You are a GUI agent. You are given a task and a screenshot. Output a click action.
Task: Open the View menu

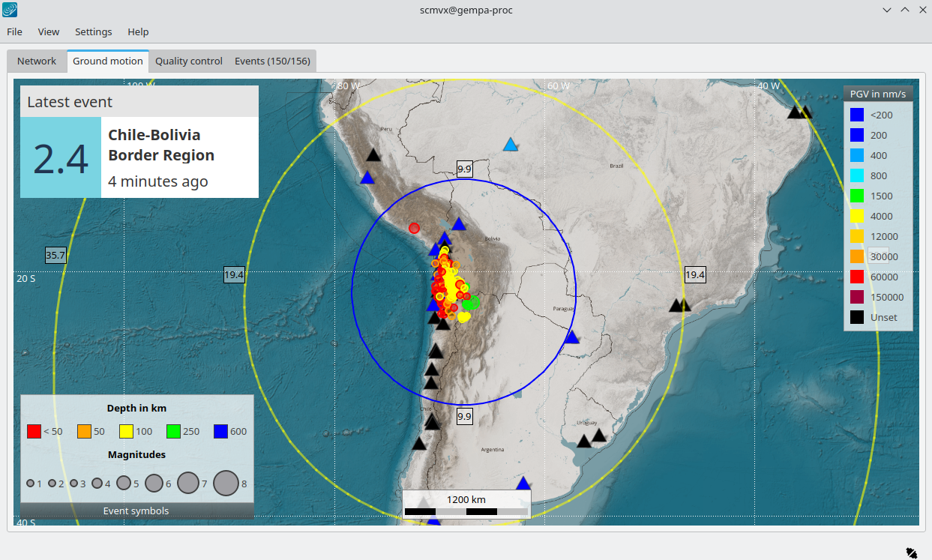click(x=49, y=31)
